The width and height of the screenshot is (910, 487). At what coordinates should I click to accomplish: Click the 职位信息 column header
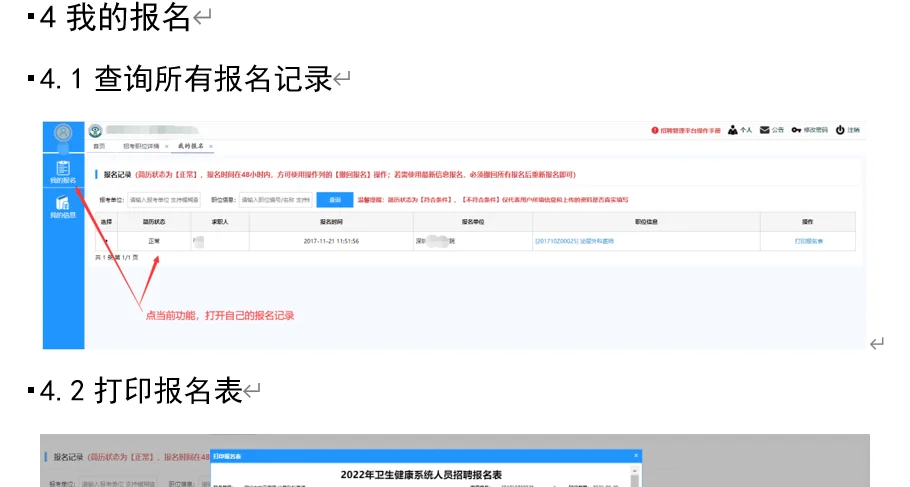pos(646,222)
